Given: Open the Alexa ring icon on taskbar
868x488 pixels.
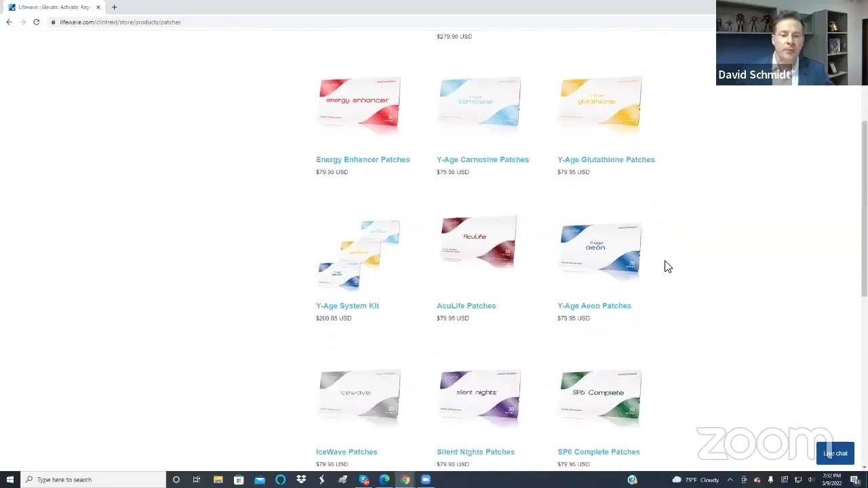Looking at the screenshot, I should click(x=280, y=480).
